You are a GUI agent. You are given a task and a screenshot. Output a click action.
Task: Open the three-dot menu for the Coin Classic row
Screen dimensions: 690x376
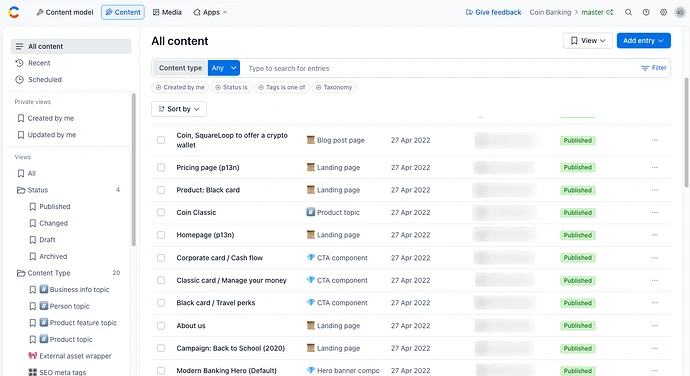pos(655,213)
